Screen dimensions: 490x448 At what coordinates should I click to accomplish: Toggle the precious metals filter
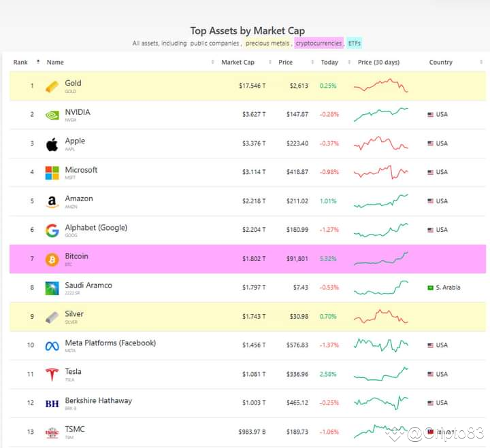point(268,44)
